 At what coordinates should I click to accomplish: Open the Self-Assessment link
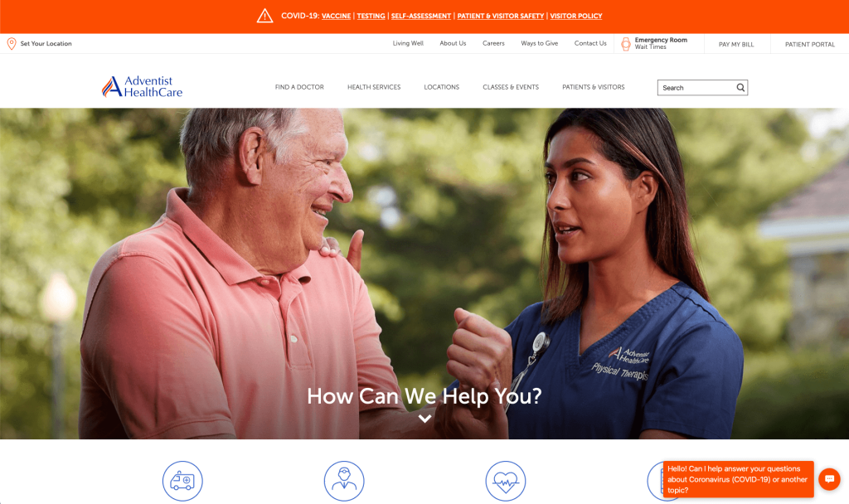[x=421, y=17]
